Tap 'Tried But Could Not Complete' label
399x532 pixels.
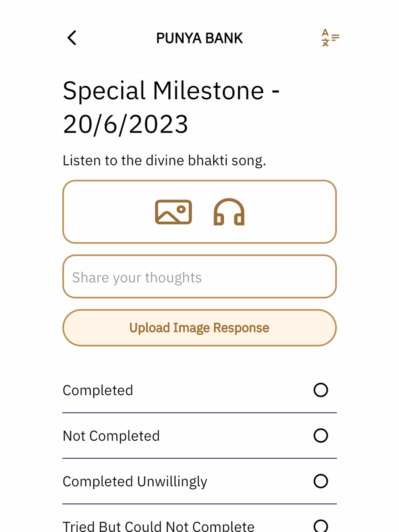pos(158,526)
